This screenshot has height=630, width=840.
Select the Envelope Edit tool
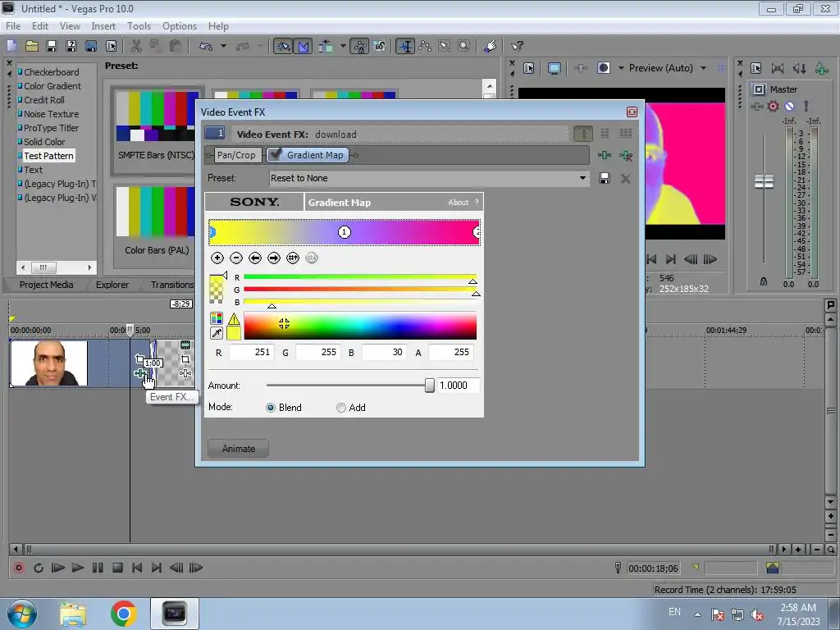pyautogui.click(x=425, y=46)
